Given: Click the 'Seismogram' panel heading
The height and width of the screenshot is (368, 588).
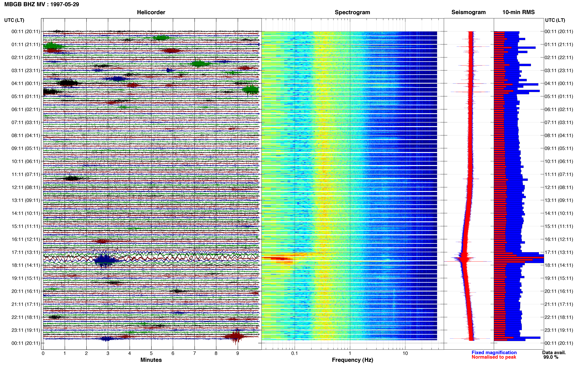Looking at the screenshot, I should click(468, 12).
